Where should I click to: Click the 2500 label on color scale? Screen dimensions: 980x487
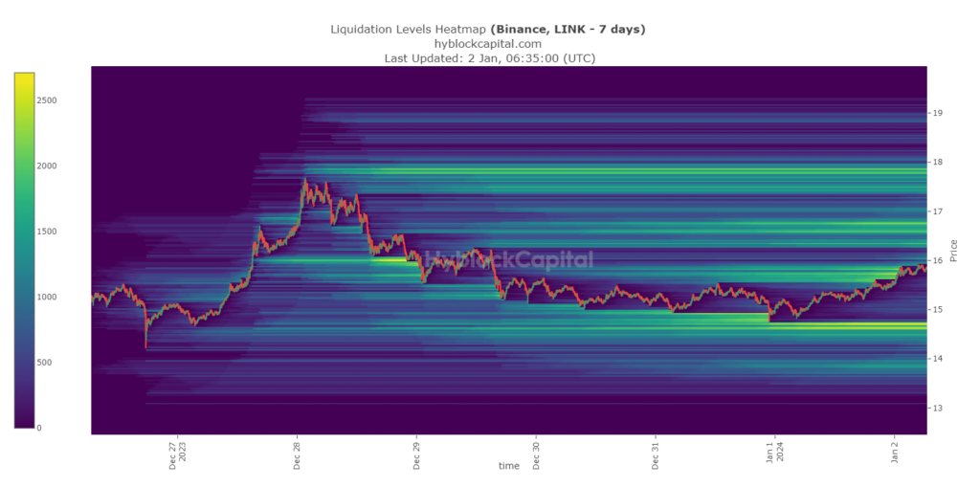coord(46,100)
